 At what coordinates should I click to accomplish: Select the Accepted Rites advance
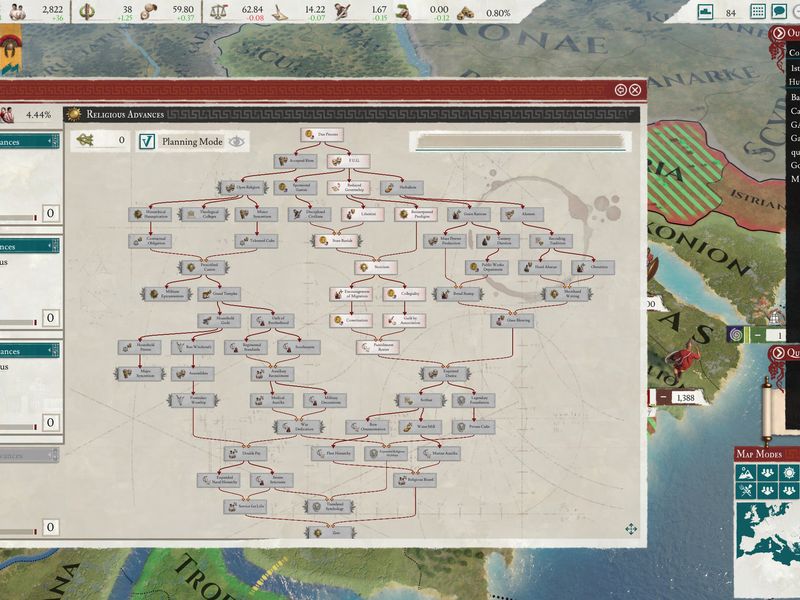click(x=295, y=161)
